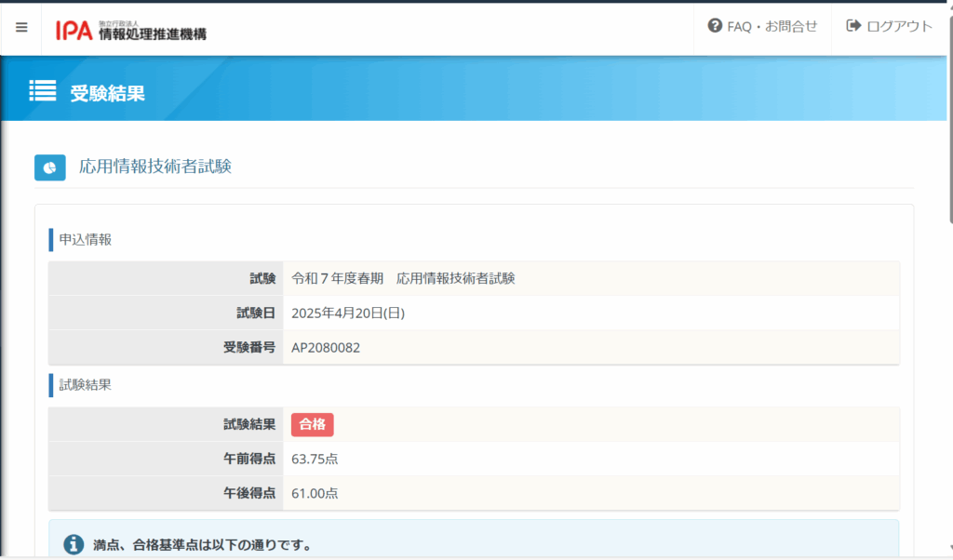Click the blue pie chart icon
The image size is (953, 560).
point(49,167)
